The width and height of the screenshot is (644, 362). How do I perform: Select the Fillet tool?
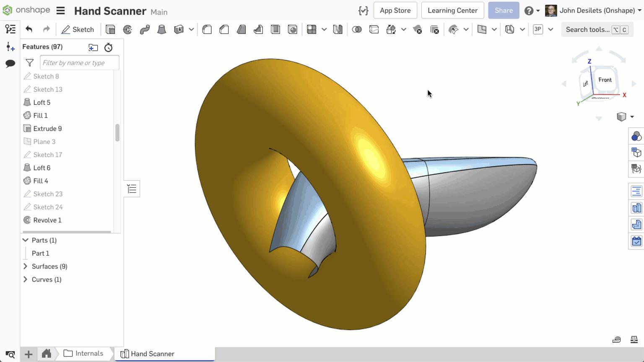click(x=207, y=29)
